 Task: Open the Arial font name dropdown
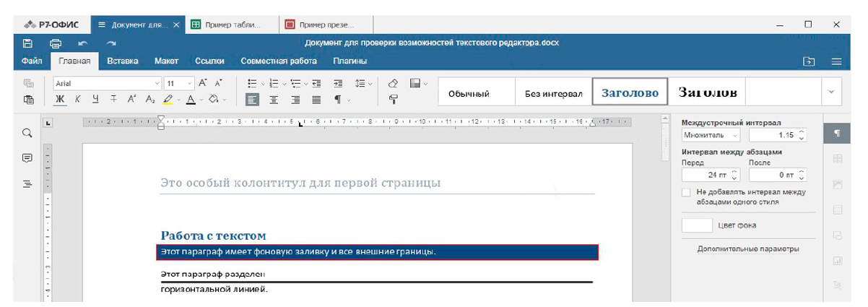[x=157, y=83]
